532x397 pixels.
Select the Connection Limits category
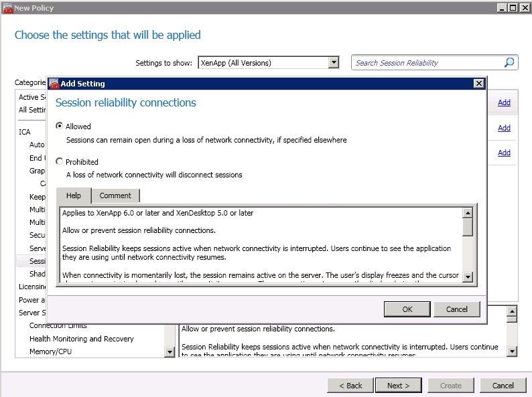click(x=58, y=325)
